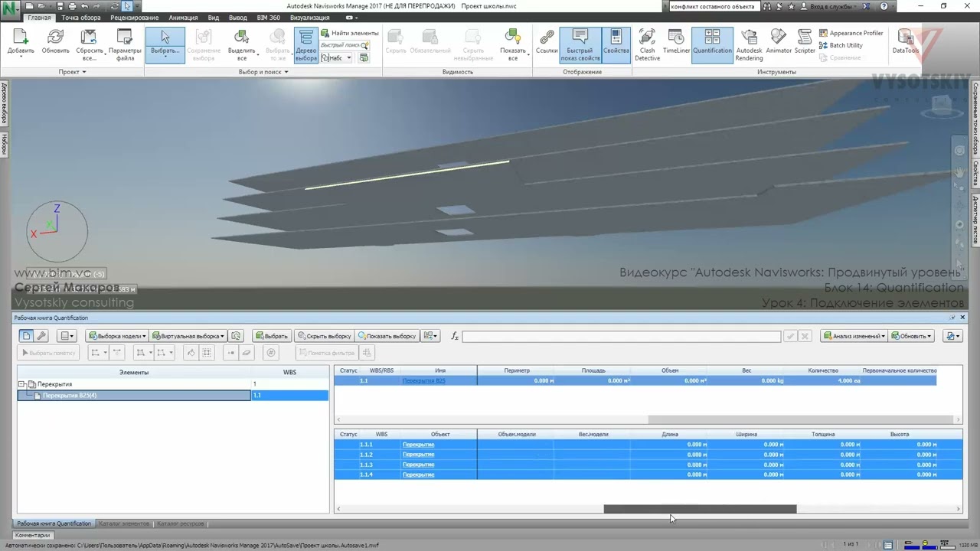Click Вход в службы sign-in dropdown
This screenshot has height=551, width=980.
click(x=830, y=6)
